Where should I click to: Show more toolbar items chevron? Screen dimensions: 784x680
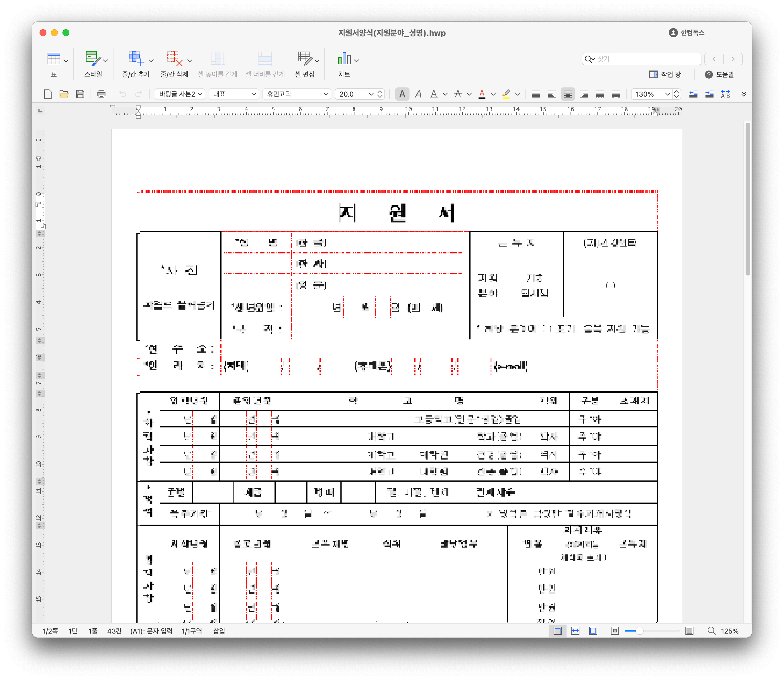pos(743,94)
